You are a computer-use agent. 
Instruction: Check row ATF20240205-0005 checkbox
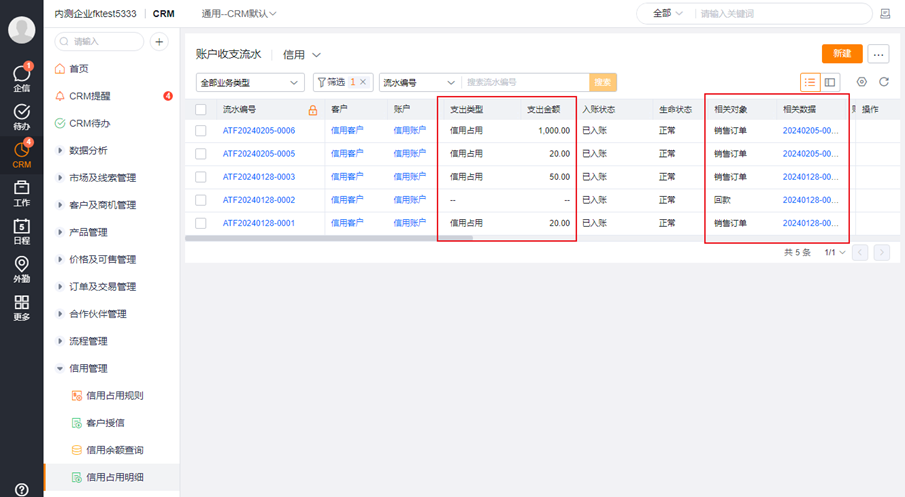[201, 154]
